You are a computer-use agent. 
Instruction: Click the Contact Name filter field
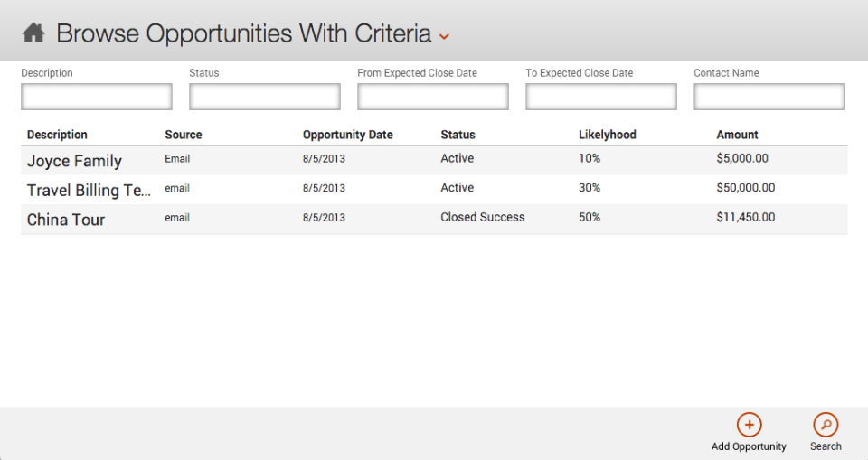pyautogui.click(x=769, y=97)
